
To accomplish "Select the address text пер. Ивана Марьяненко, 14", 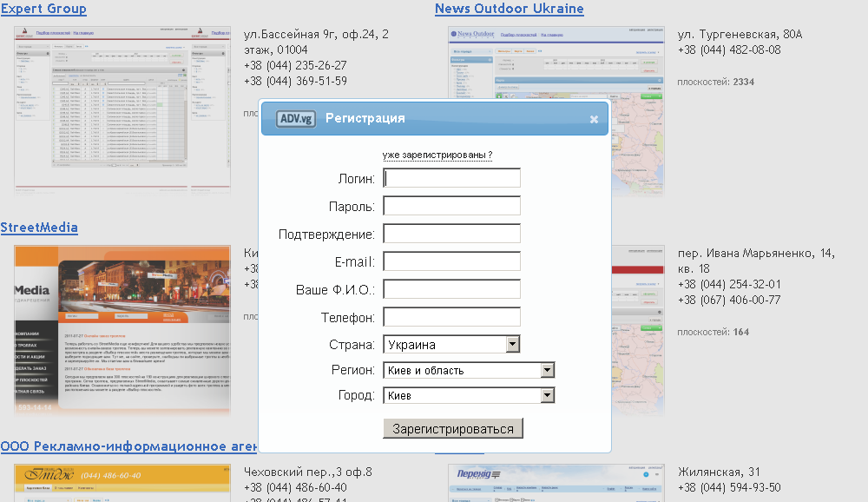I will point(756,254).
